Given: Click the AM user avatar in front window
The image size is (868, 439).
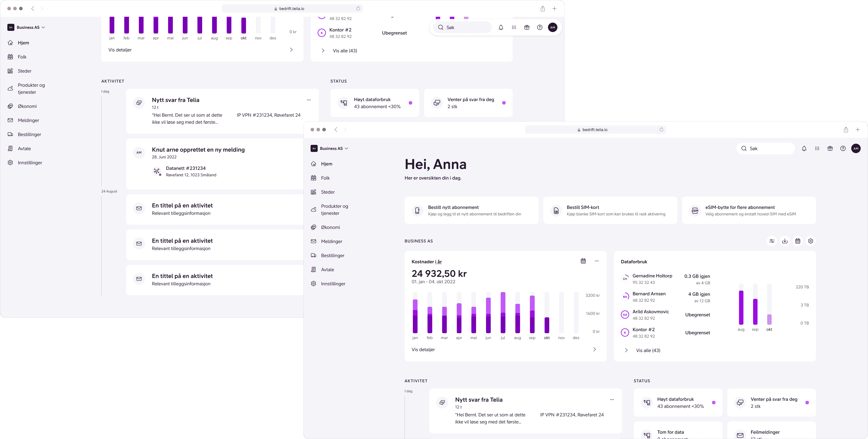Looking at the screenshot, I should coord(856,149).
